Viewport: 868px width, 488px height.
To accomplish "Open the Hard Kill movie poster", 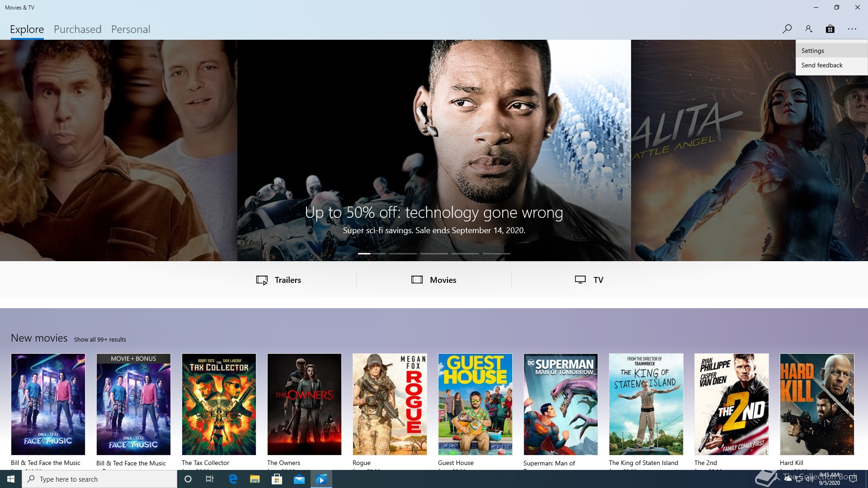I will point(817,404).
